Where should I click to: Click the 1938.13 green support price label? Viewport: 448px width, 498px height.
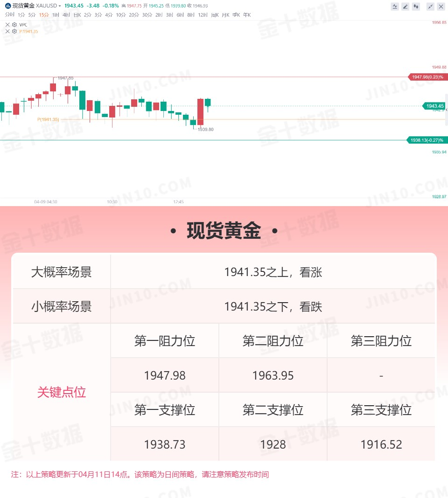(427, 140)
